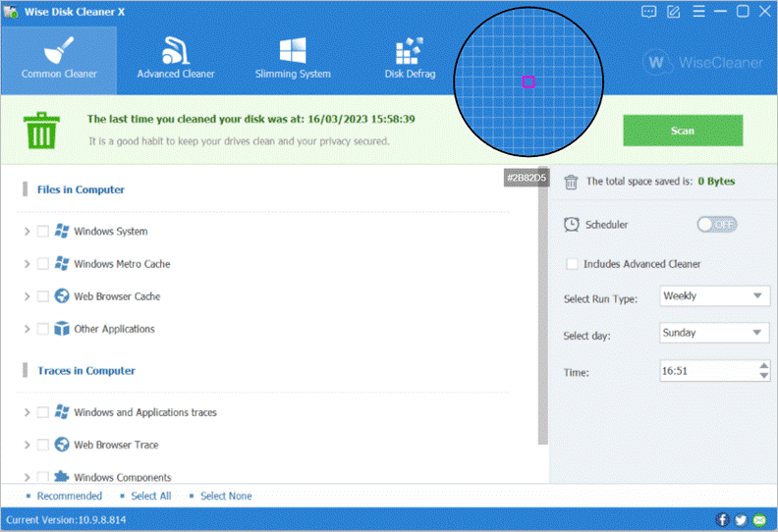This screenshot has width=778, height=532.
Task: Click the Wise Disk Cleaner app icon in the title bar
Action: point(11,12)
